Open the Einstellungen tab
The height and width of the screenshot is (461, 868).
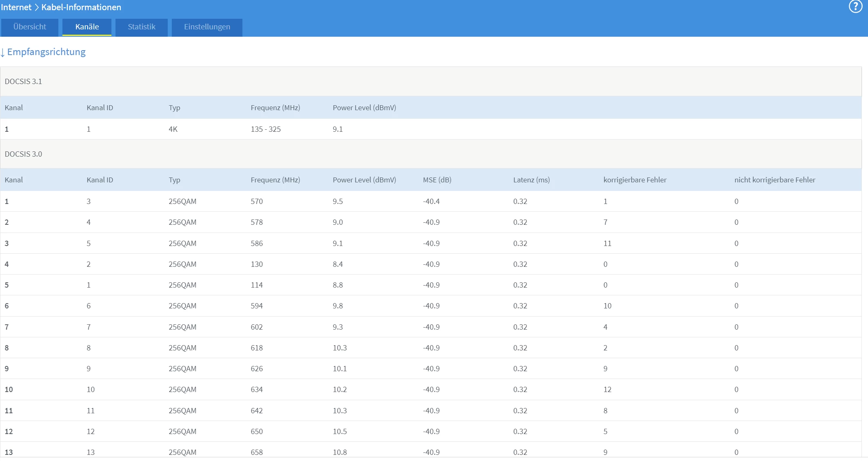[207, 27]
